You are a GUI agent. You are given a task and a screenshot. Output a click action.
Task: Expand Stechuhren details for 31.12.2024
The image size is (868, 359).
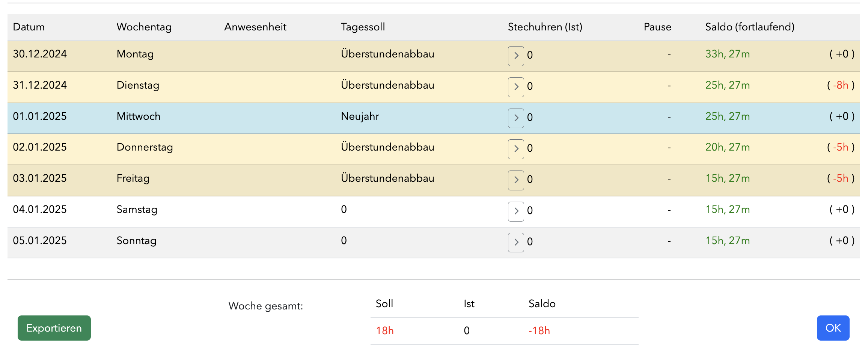tap(516, 87)
